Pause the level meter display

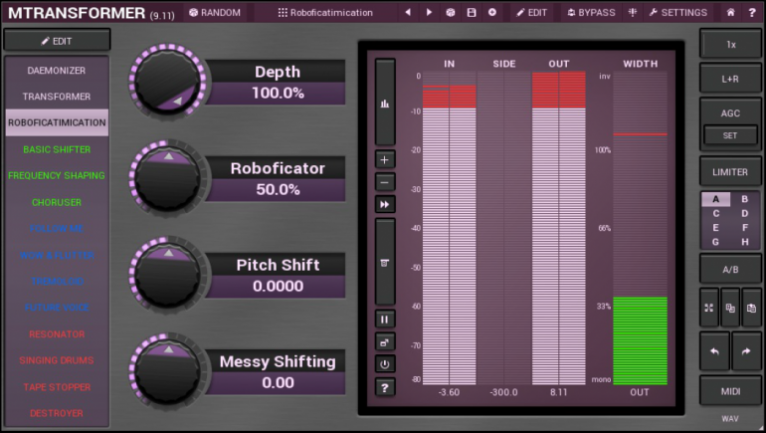pyautogui.click(x=386, y=319)
